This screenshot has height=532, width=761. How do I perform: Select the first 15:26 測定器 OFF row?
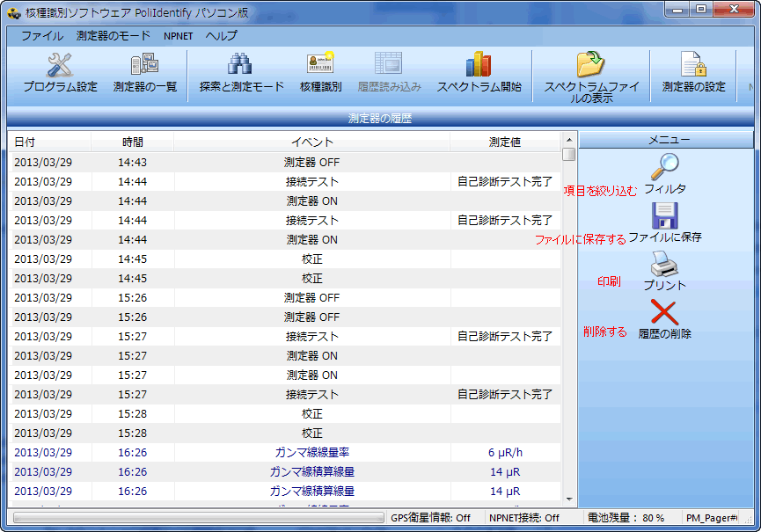coord(284,298)
